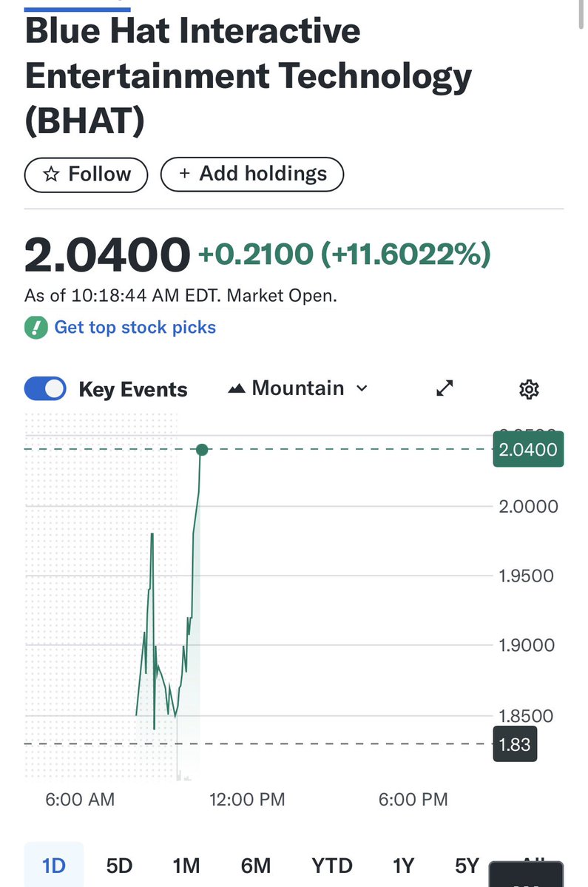Click the 12:00 PM axis label
The height and width of the screenshot is (887, 588).
247,799
